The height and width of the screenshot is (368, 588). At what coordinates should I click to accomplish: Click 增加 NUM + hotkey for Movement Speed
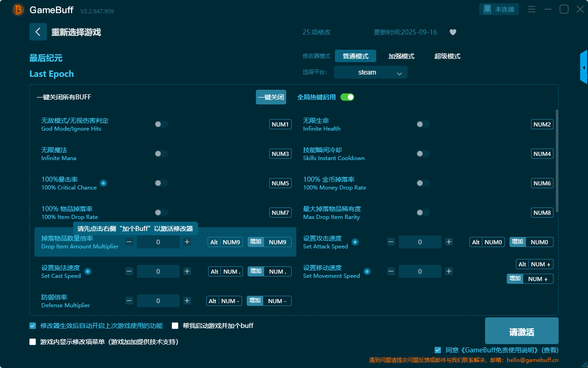(530, 279)
